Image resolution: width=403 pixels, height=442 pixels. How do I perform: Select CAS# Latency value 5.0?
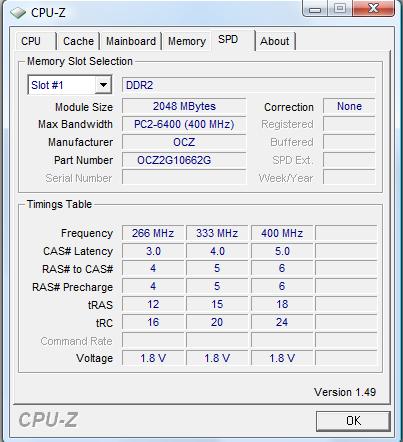point(282,251)
